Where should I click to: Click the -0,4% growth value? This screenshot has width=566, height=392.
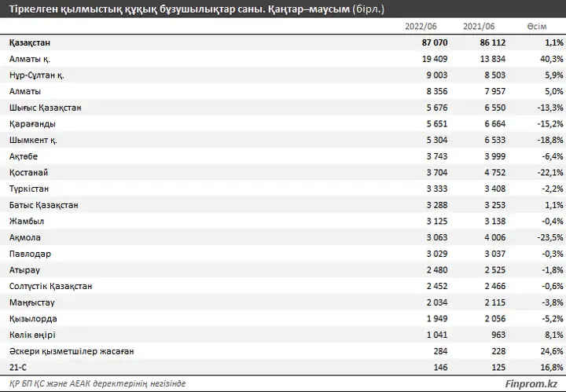click(553, 221)
